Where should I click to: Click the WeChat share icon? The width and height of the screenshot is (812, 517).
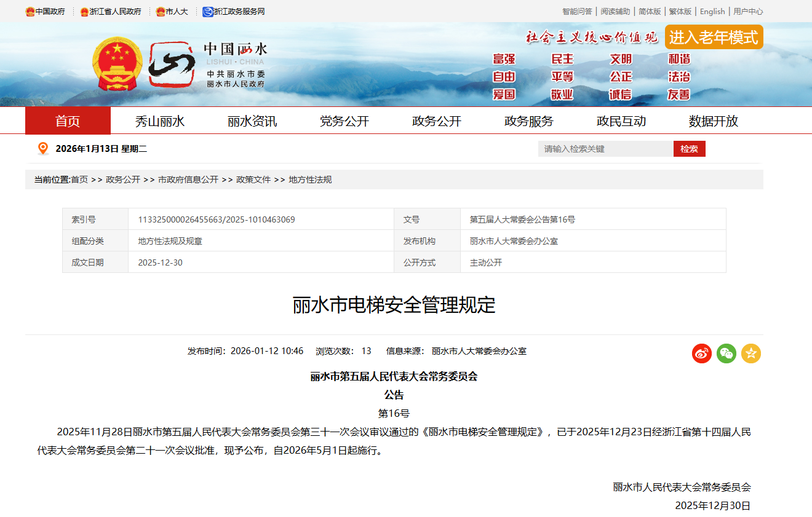(x=726, y=353)
